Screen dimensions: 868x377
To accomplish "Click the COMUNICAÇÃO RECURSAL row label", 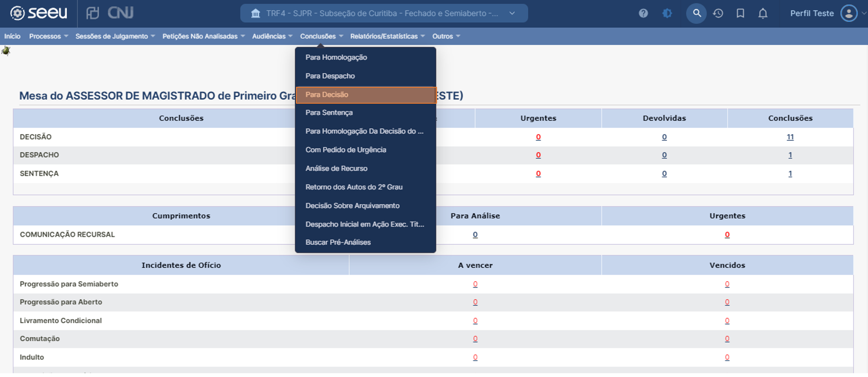I will point(67,235).
